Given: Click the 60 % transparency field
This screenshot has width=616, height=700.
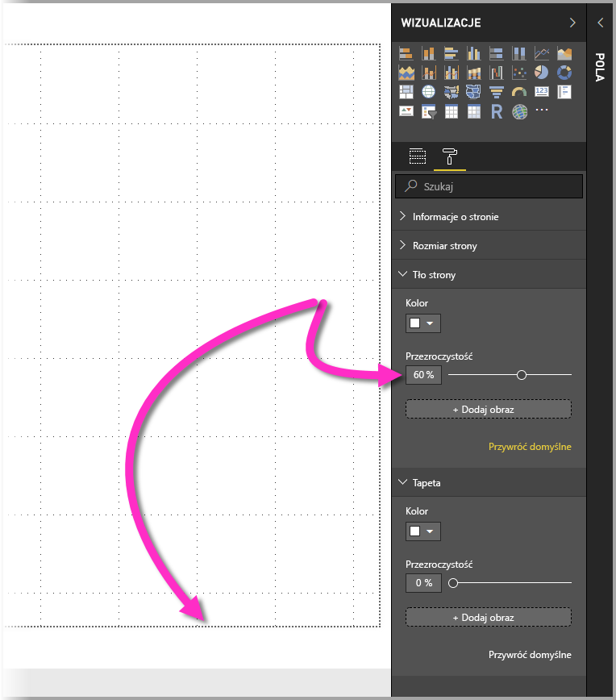Looking at the screenshot, I should tap(423, 375).
